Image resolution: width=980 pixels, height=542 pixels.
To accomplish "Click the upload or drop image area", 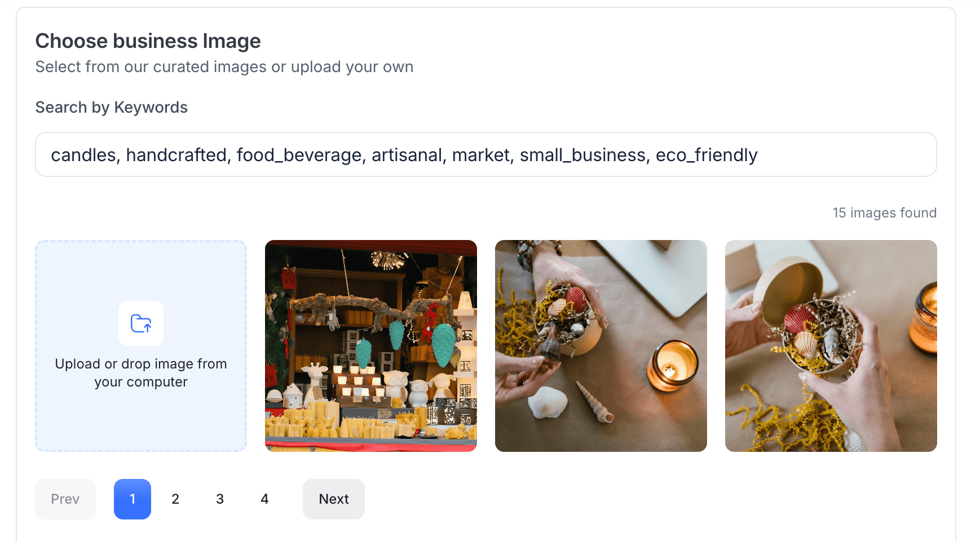I will 140,345.
